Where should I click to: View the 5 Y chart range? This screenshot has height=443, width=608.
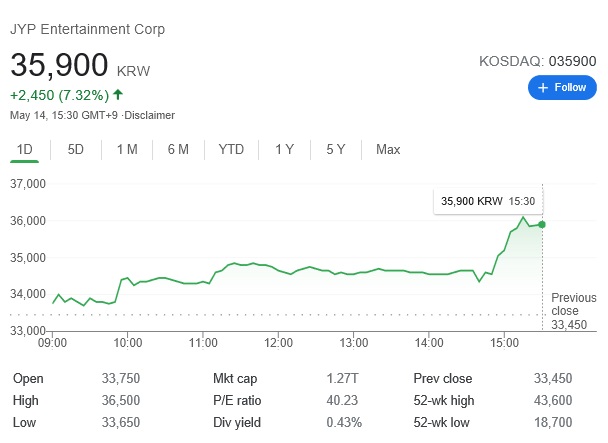tap(335, 149)
